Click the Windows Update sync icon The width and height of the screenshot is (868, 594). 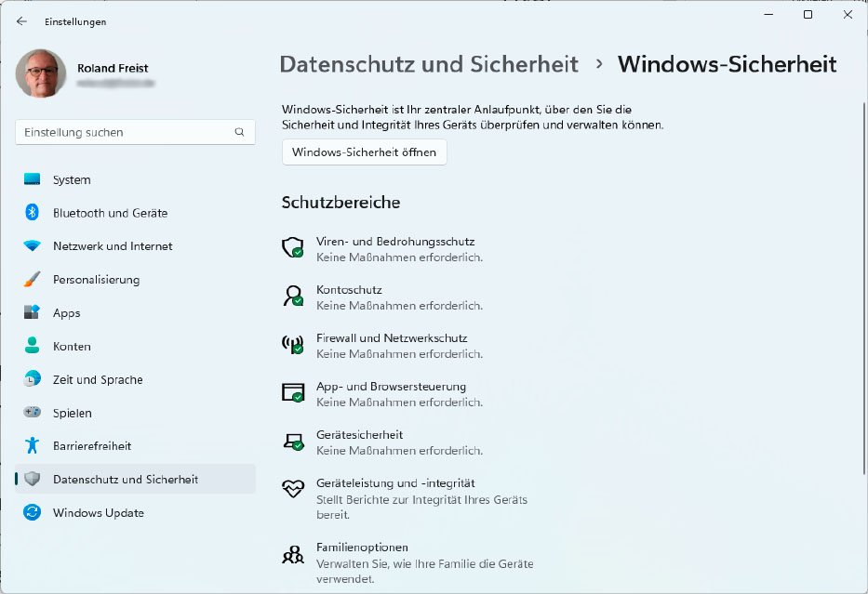point(33,512)
